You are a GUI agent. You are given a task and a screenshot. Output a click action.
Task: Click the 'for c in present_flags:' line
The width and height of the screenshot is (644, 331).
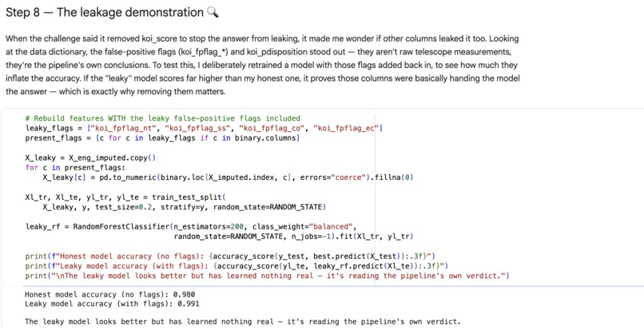point(74,168)
